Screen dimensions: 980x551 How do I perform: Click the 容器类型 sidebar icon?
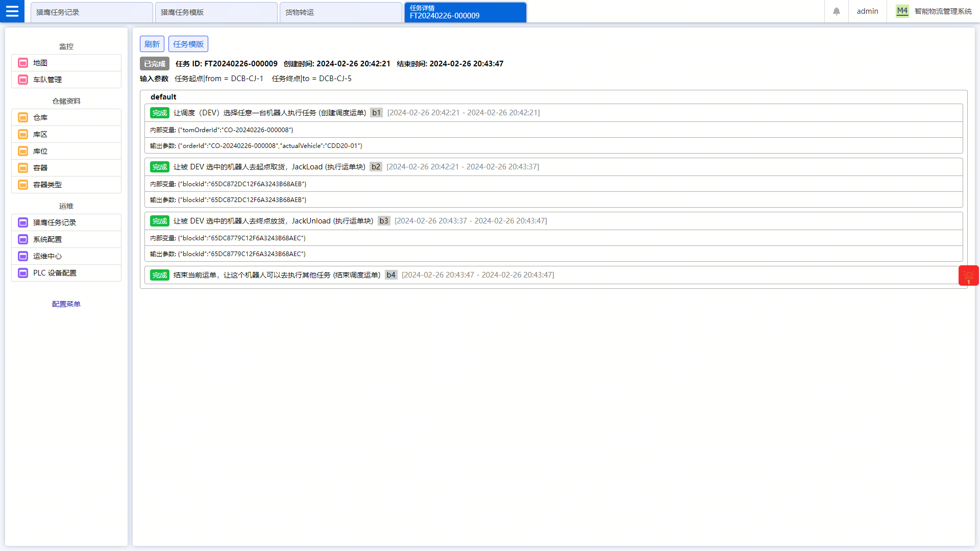click(x=23, y=185)
